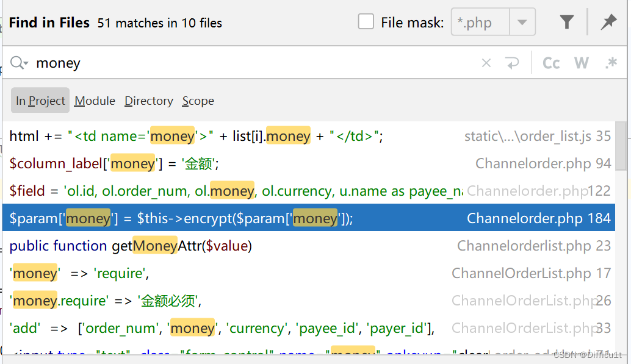
Task: Toggle Words (W) whole-word matching
Action: click(582, 63)
